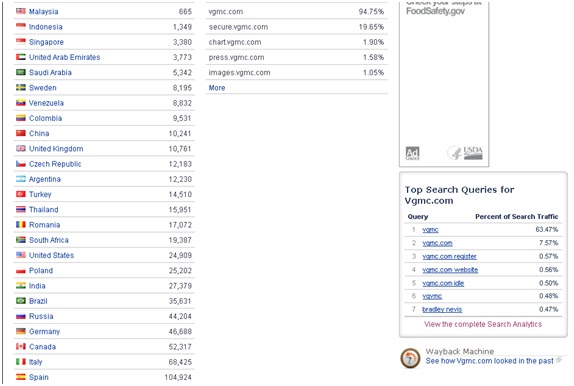Click More under the subdomains list

217,88
